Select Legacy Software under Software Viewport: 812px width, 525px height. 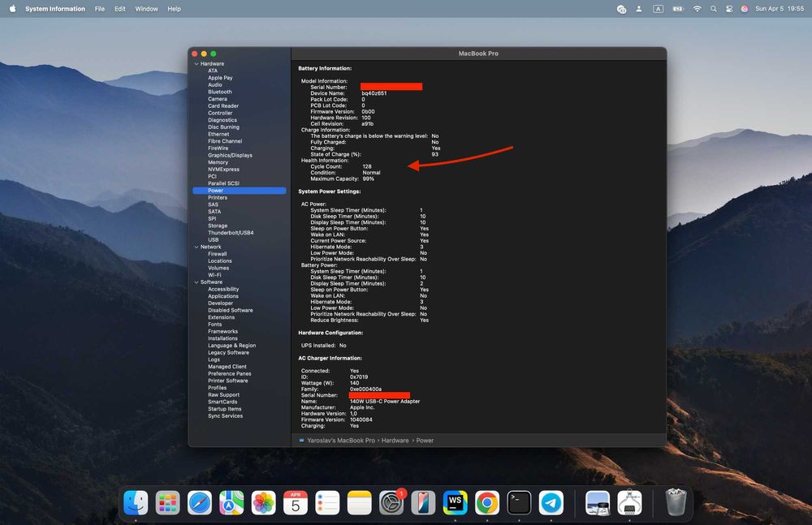[228, 353]
